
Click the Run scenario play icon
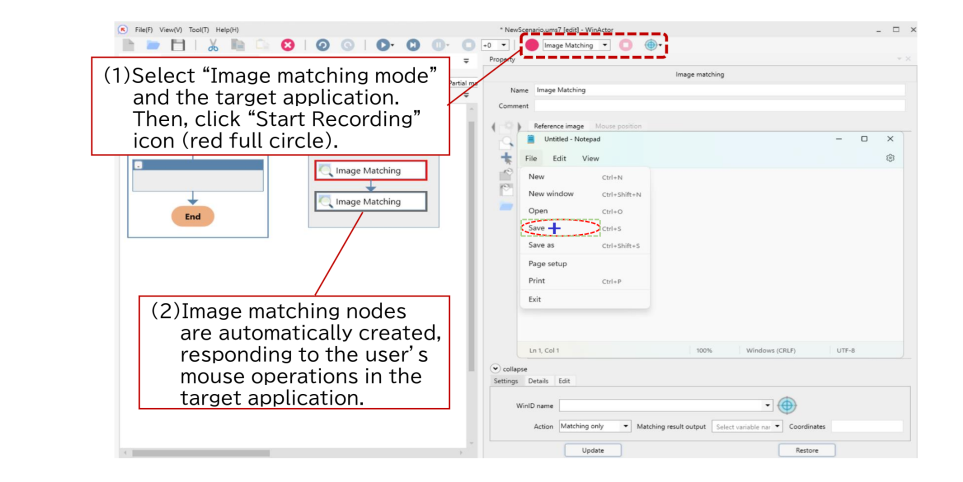[382, 45]
